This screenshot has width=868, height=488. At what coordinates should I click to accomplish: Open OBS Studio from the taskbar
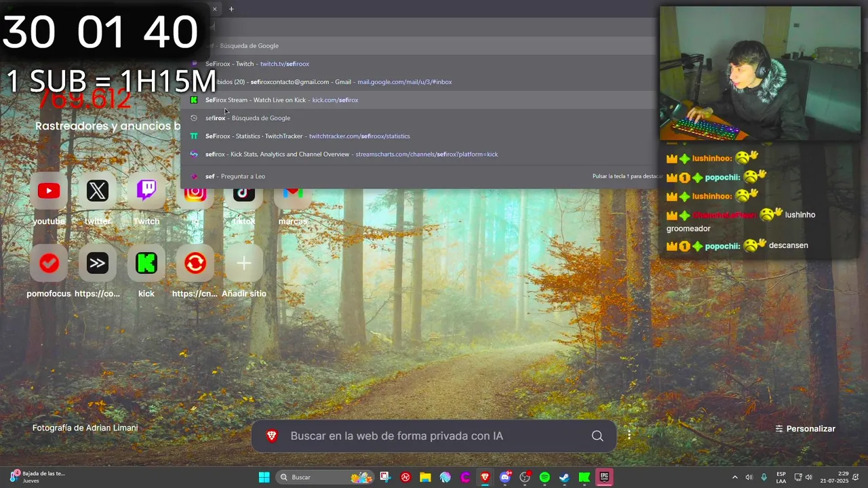[x=525, y=477]
